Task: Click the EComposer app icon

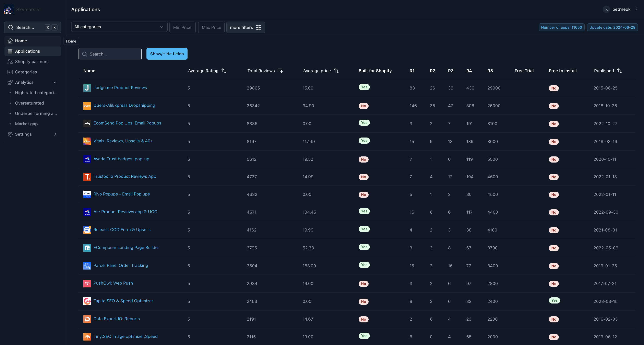Action: tap(87, 248)
